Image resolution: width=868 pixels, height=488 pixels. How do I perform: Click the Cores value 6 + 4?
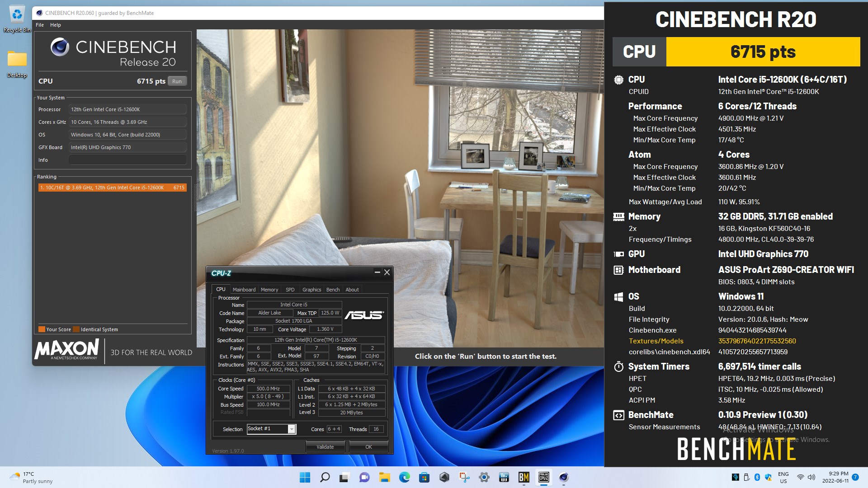click(x=334, y=429)
